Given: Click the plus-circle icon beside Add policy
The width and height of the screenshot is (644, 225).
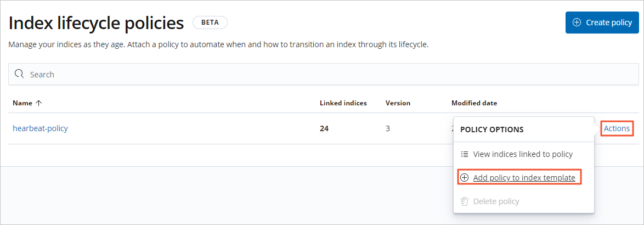Looking at the screenshot, I should pyautogui.click(x=464, y=178).
